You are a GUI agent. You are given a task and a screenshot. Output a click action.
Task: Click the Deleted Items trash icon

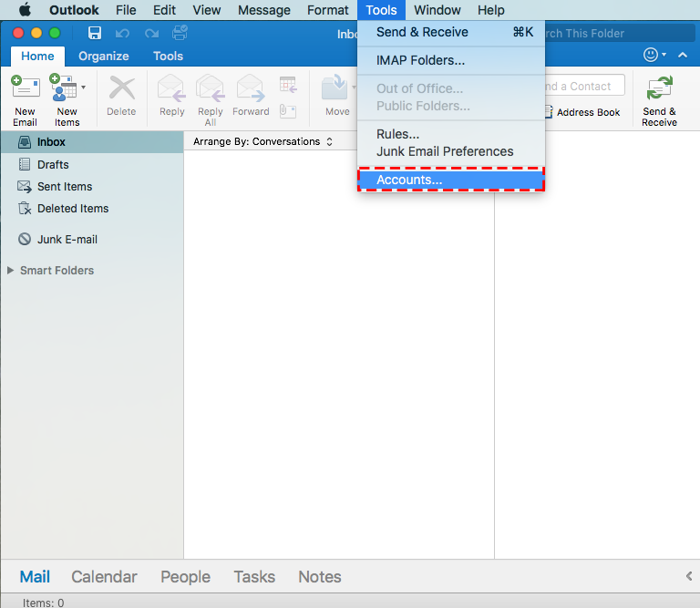pos(25,208)
